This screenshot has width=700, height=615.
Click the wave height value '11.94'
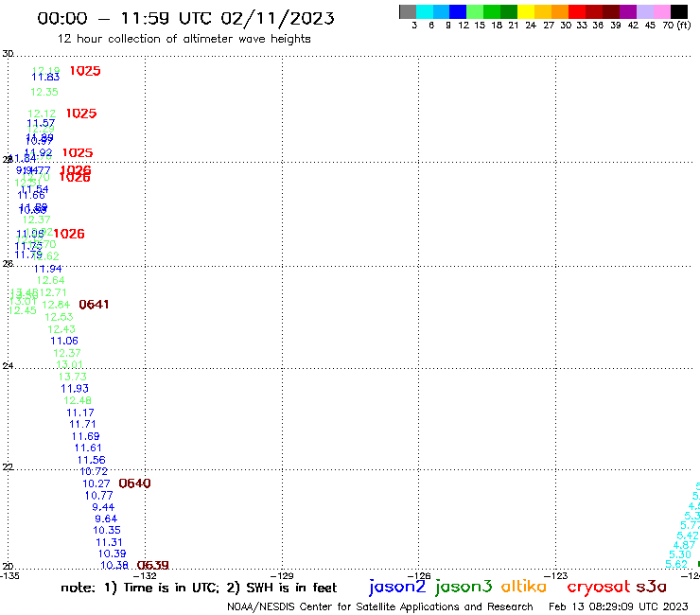point(47,269)
